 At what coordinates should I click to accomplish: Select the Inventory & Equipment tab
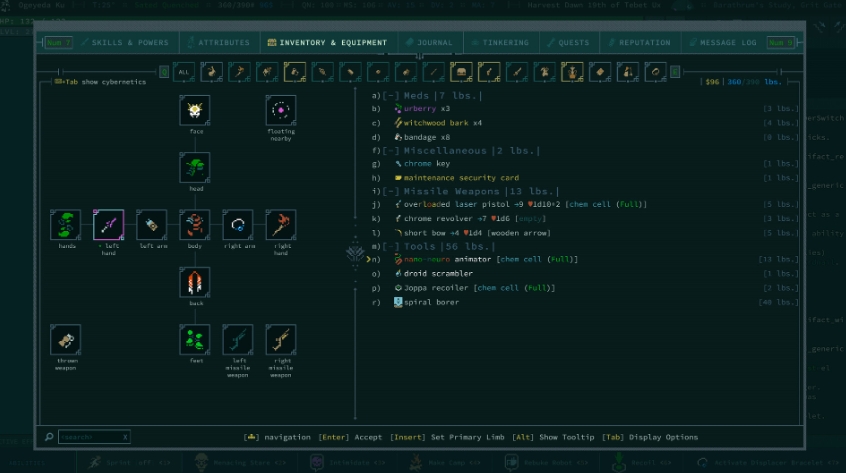[x=328, y=43]
